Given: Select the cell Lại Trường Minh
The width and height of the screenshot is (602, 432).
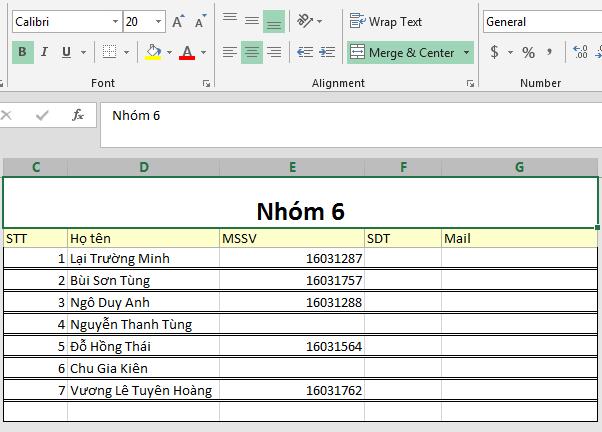Looking at the screenshot, I should tap(144, 258).
